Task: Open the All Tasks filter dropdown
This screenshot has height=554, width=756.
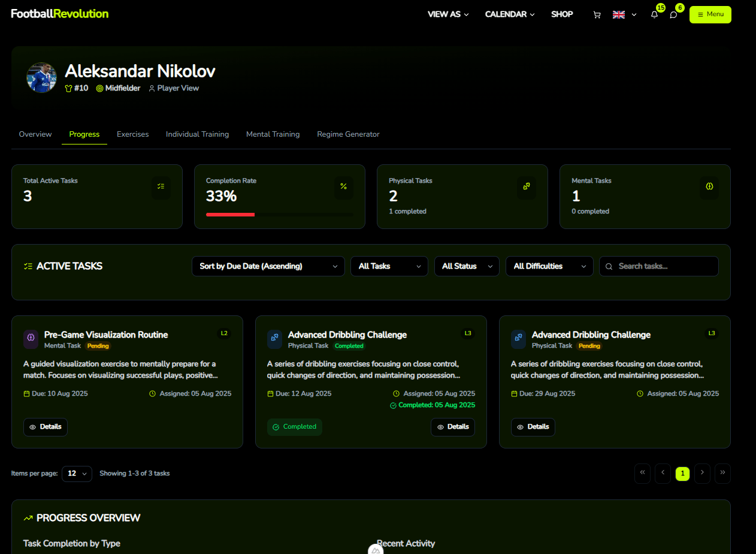Action: click(389, 266)
